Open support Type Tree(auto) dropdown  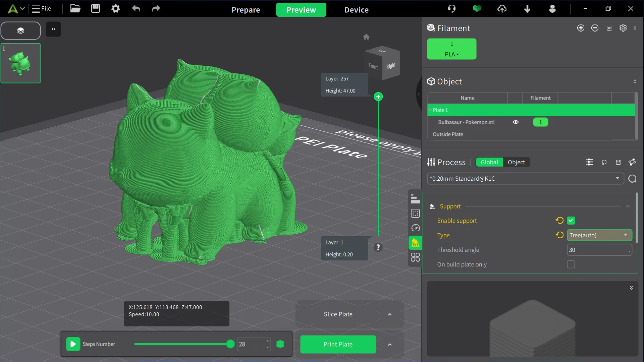[x=599, y=235]
